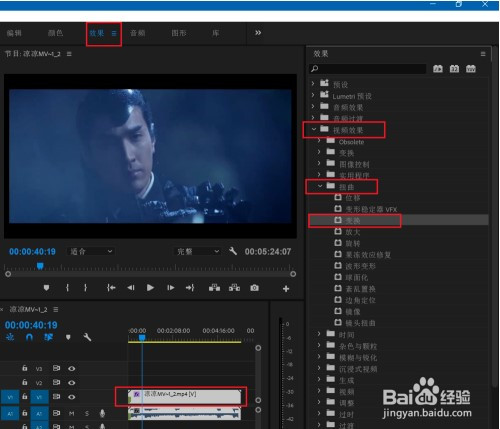Click the Play button in the Program monitor

(x=150, y=288)
